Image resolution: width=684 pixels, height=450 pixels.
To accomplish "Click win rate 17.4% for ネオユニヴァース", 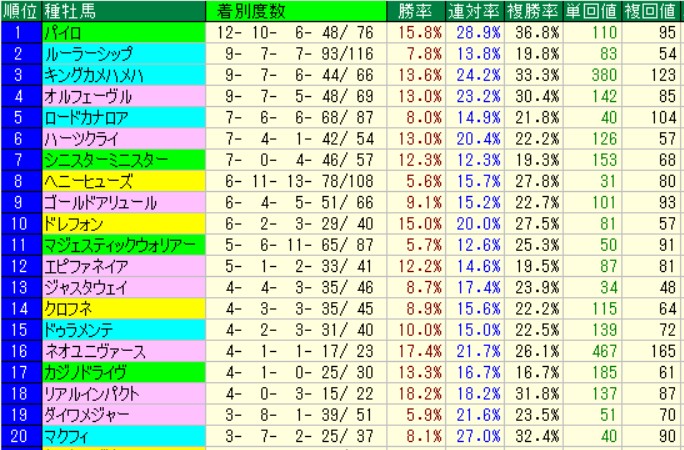I will [420, 351].
